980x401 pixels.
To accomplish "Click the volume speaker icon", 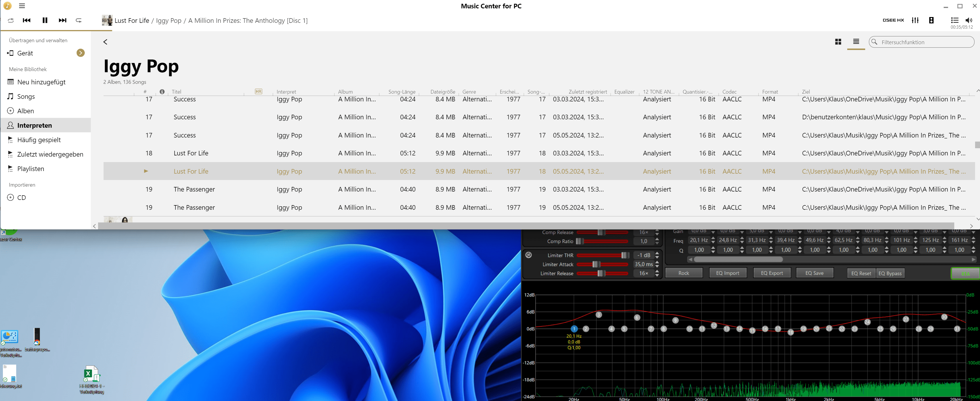I will tap(968, 20).
